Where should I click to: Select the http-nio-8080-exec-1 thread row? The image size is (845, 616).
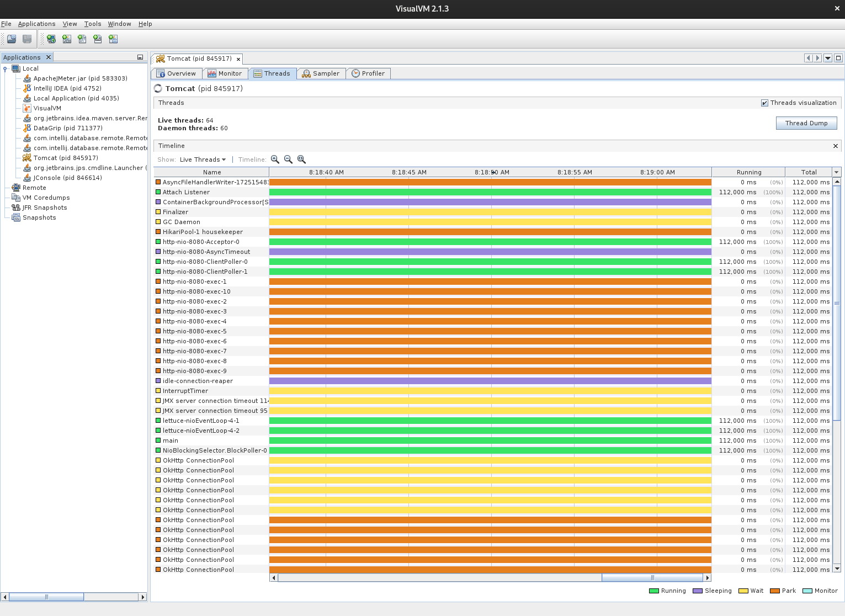click(x=199, y=282)
